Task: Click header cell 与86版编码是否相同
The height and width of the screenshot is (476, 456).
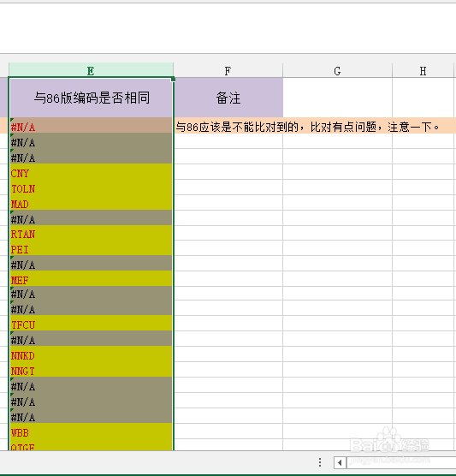Action: point(91,98)
